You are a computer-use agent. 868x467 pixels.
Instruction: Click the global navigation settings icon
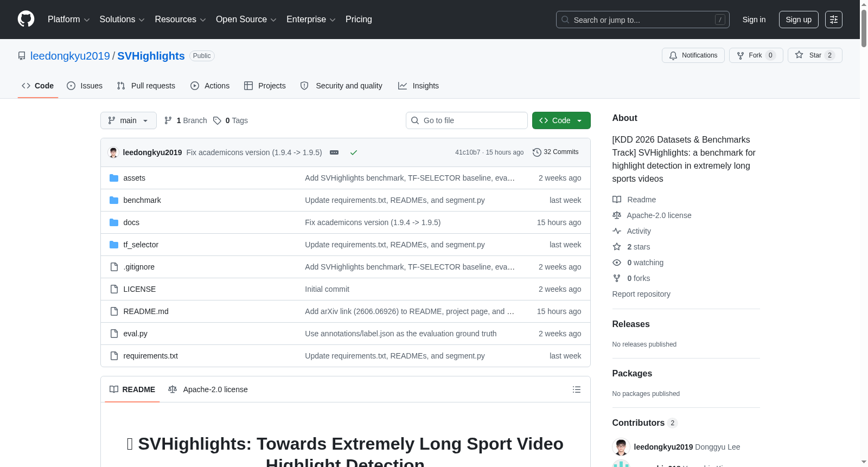tap(834, 20)
